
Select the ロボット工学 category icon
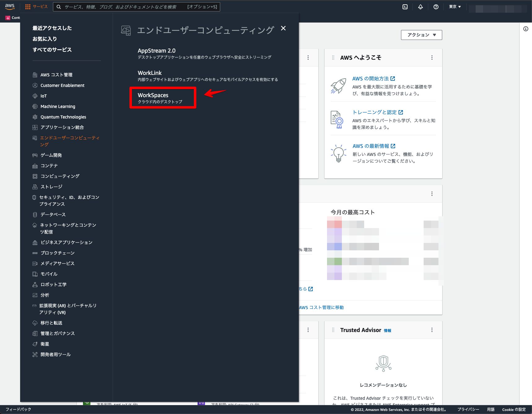tap(35, 284)
